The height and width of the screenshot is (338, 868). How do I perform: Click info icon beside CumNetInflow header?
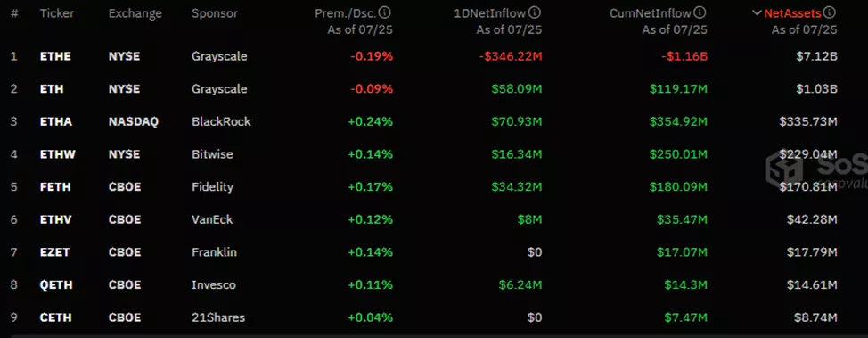700,12
